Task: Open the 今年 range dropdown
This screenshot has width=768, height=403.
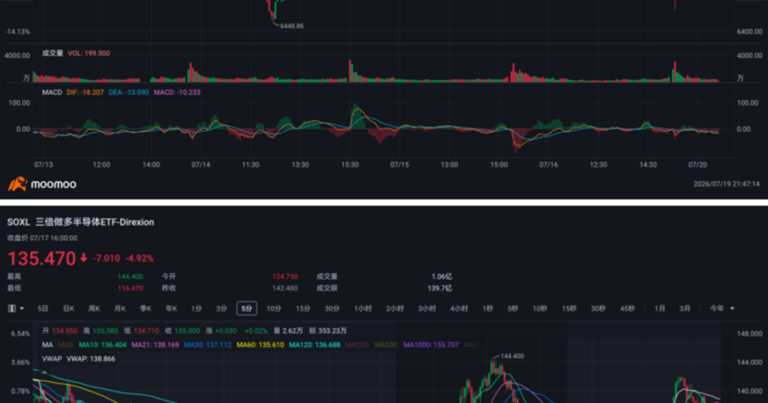Action: click(722, 308)
